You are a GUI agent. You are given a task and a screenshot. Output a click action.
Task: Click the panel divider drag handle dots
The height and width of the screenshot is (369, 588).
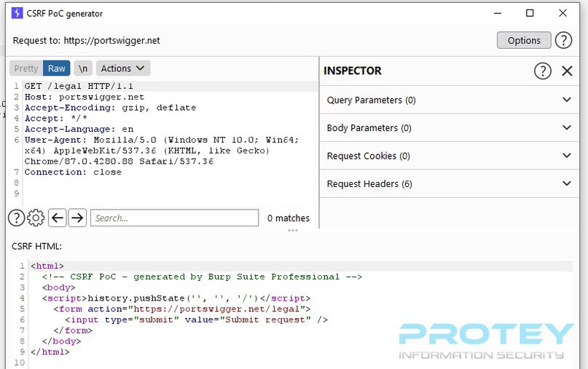[293, 231]
